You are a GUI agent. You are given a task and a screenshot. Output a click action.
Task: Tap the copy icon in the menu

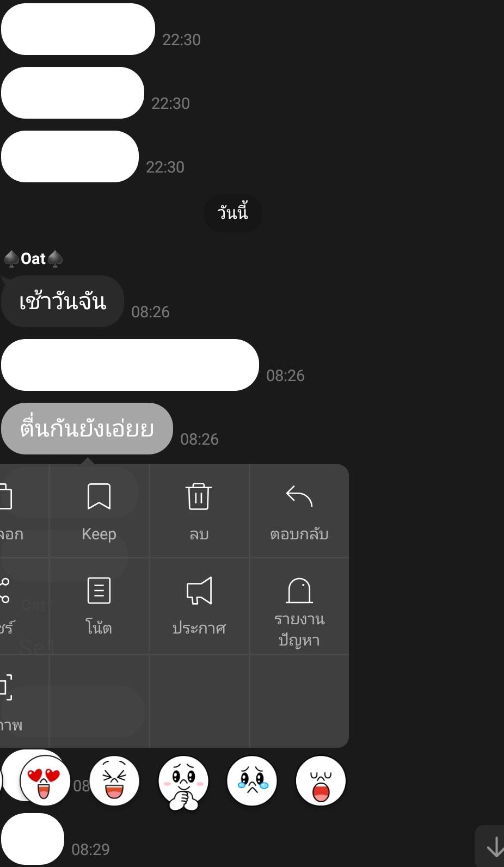point(6,496)
